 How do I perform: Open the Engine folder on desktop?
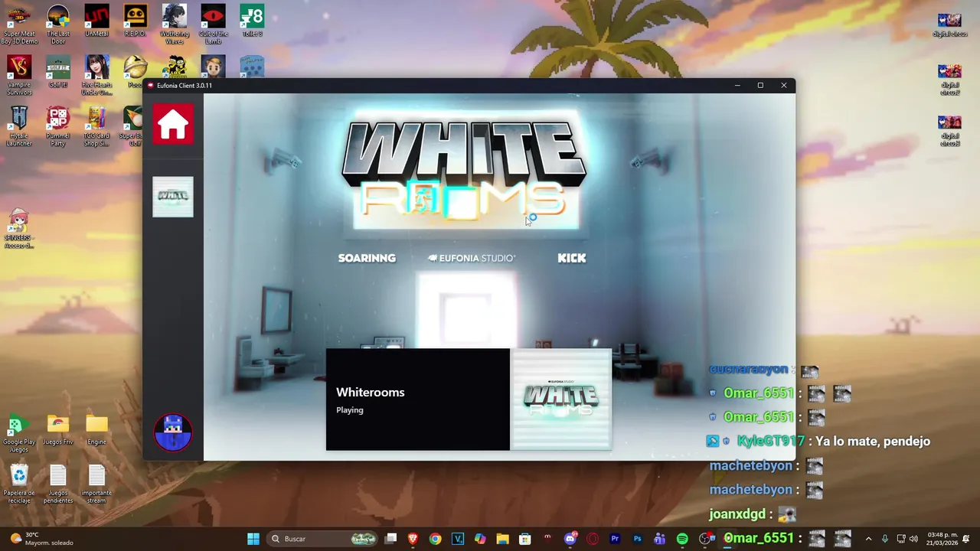pos(96,429)
